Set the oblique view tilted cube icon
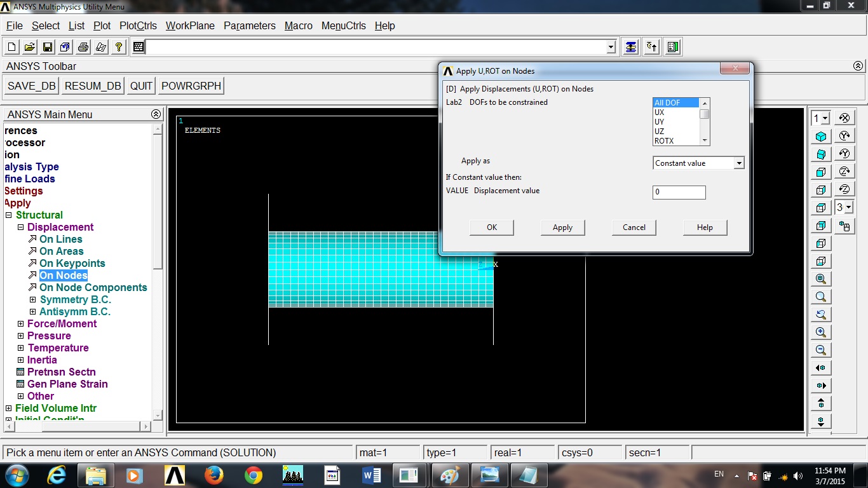The image size is (868, 488). tap(821, 154)
